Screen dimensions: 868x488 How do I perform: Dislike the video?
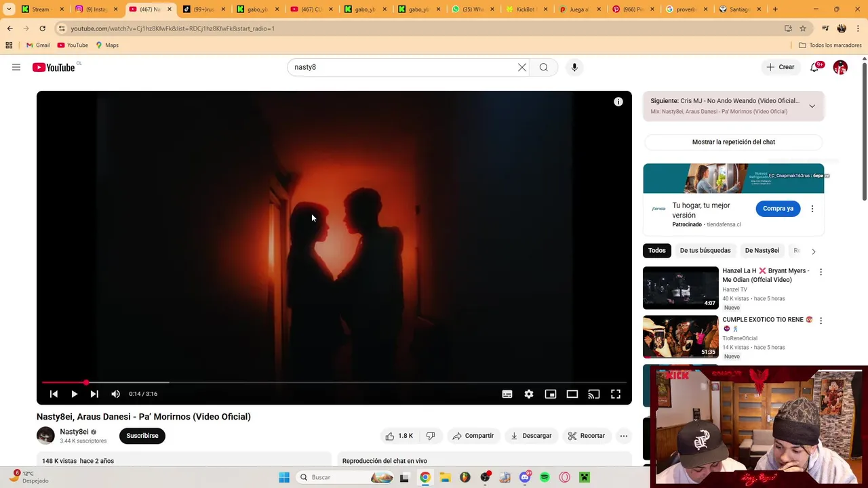point(430,436)
